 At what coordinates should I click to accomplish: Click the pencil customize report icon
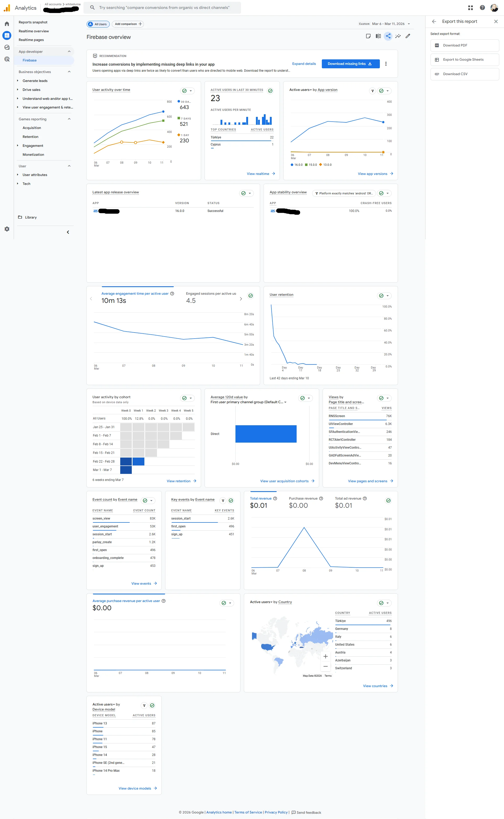[x=408, y=36]
